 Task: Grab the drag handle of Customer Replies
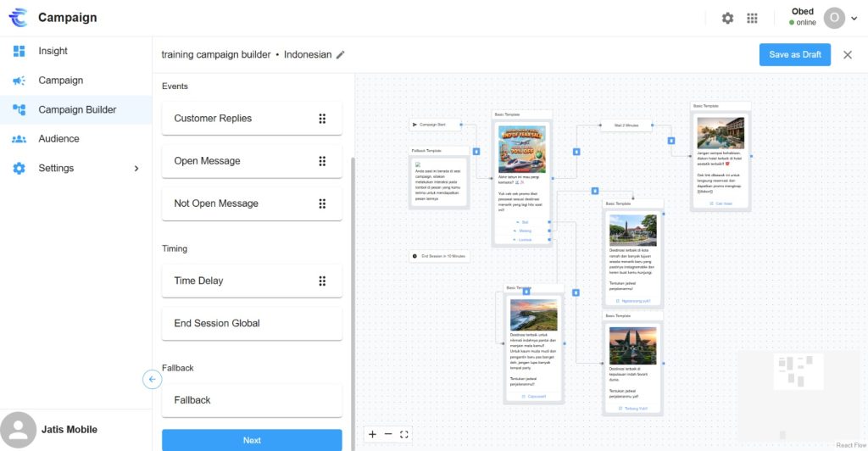322,119
